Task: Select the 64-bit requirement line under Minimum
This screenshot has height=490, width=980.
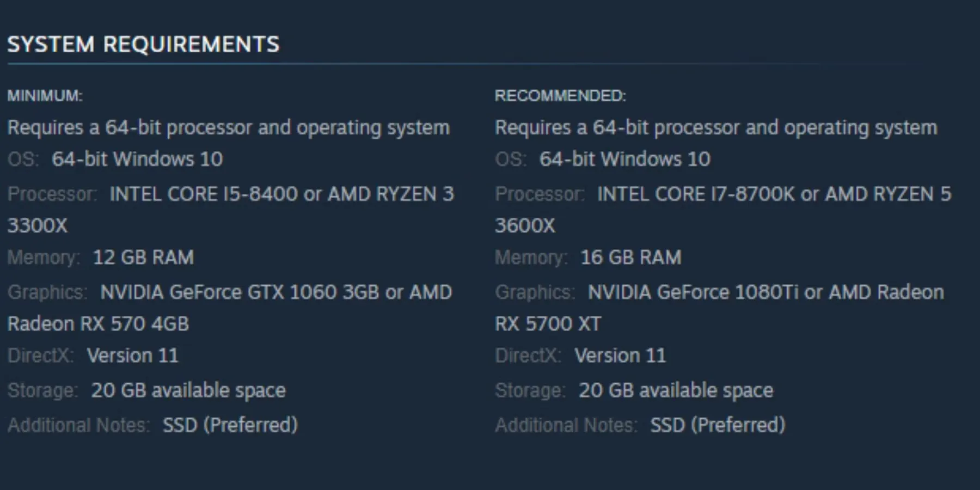Action: tap(229, 127)
